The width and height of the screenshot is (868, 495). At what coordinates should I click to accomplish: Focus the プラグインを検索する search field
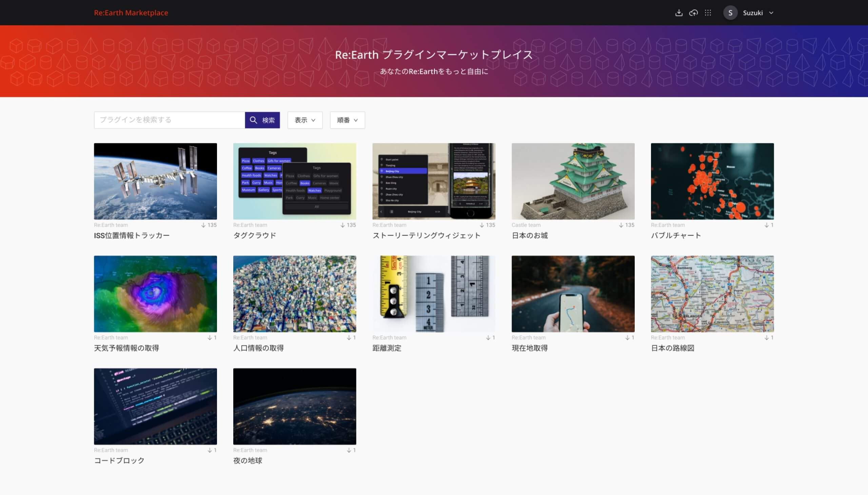(x=170, y=120)
